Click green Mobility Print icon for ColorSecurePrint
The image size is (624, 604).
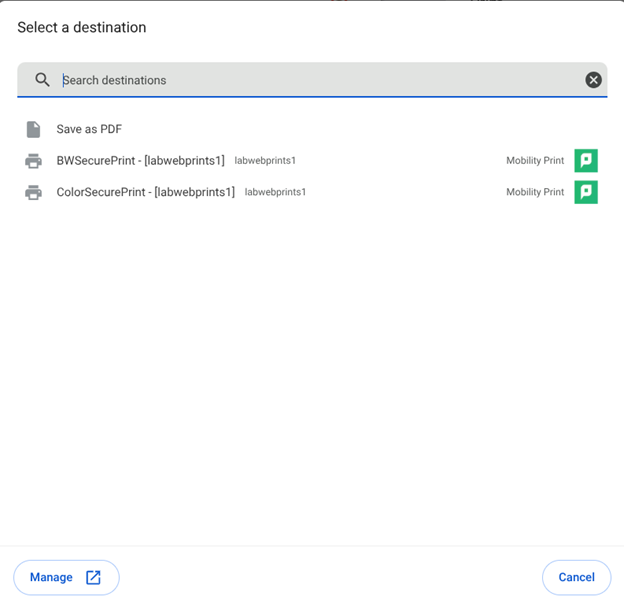point(586,192)
